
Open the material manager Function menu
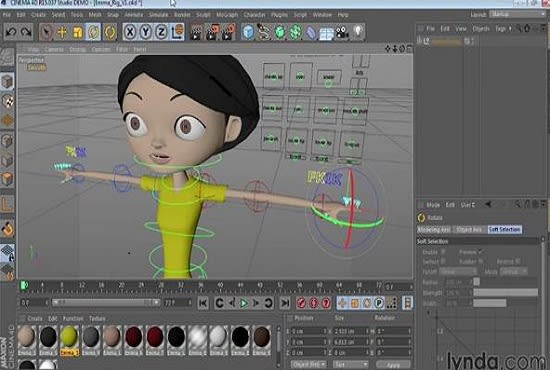[x=73, y=318]
